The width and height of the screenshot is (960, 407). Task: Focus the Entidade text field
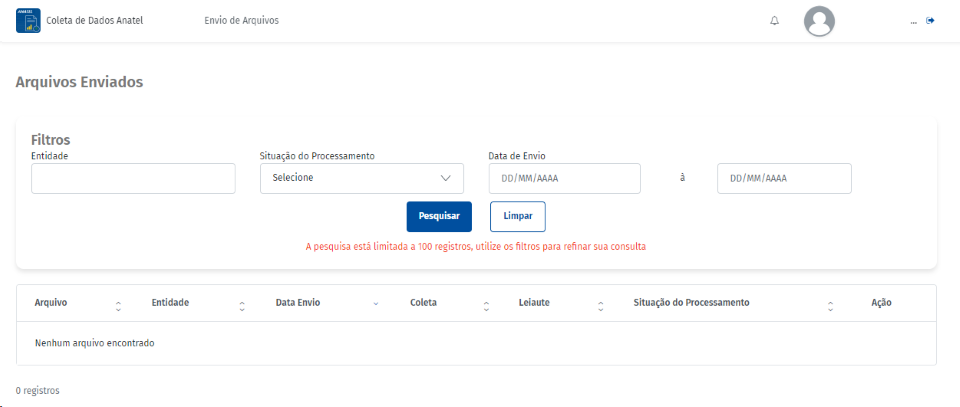[133, 178]
